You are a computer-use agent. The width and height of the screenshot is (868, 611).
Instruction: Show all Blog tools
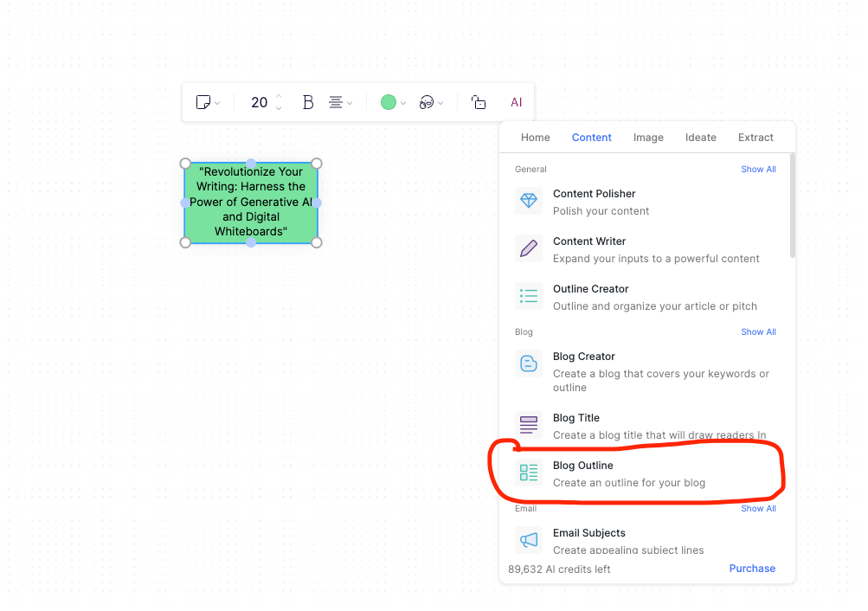tap(758, 332)
